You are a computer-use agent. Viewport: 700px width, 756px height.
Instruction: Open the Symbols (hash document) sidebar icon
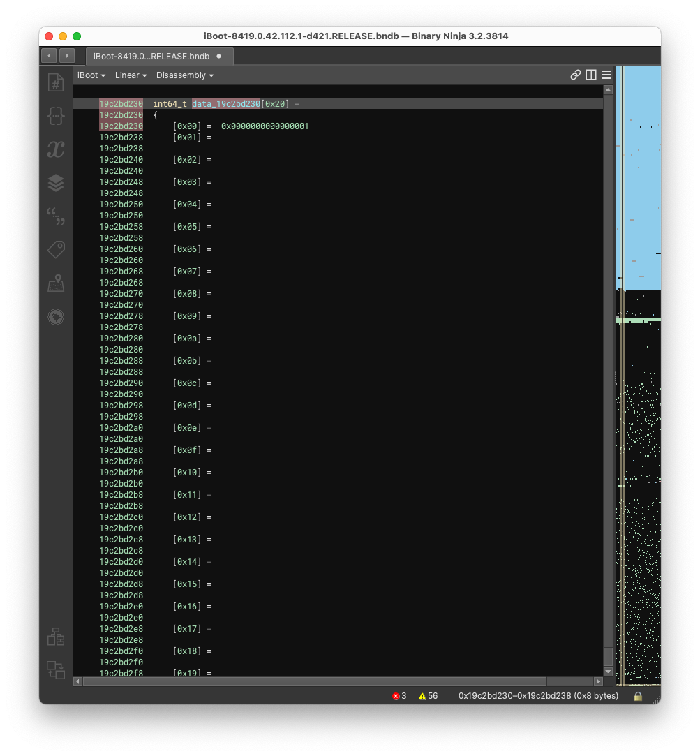(x=56, y=82)
